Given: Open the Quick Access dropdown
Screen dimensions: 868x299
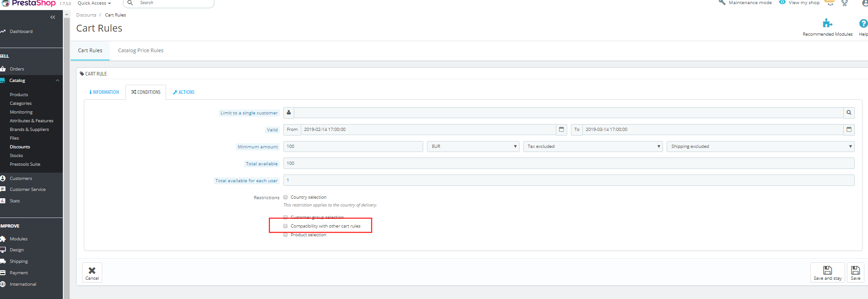Looking at the screenshot, I should 94,3.
